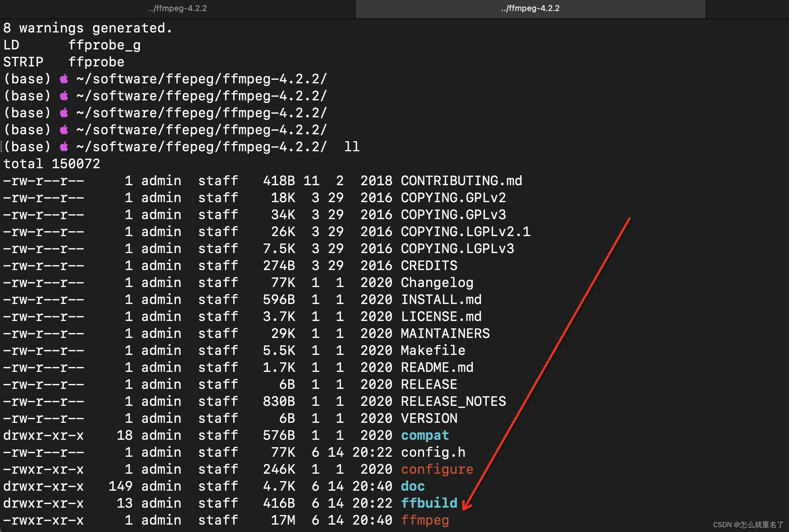Switch to the first ../ffmpeg-4.2.2 tab

[178, 8]
